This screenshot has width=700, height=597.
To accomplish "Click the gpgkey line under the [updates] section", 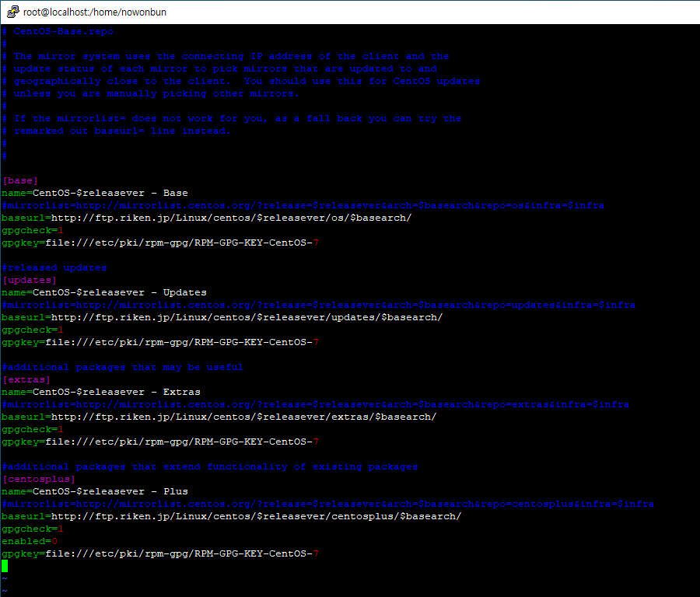I will tap(160, 343).
